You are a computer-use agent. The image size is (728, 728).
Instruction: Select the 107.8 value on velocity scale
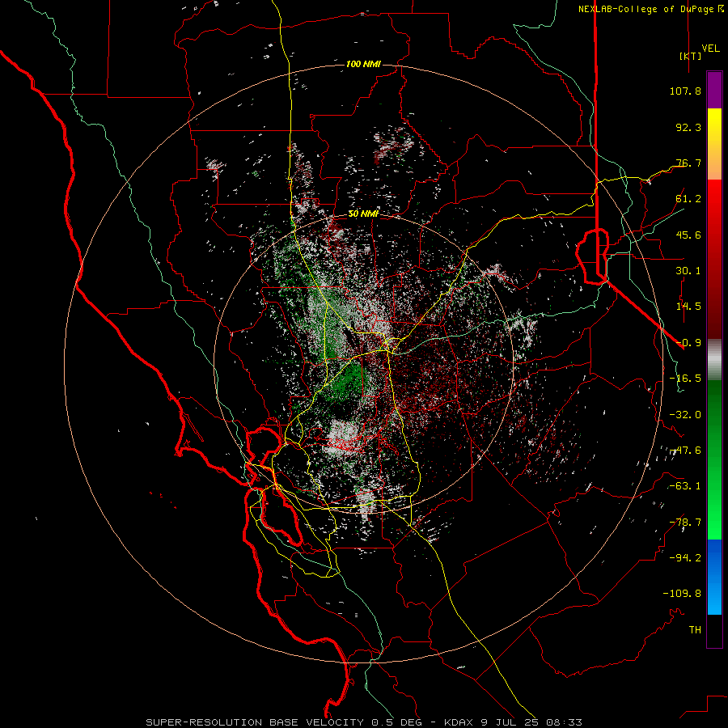pos(685,91)
